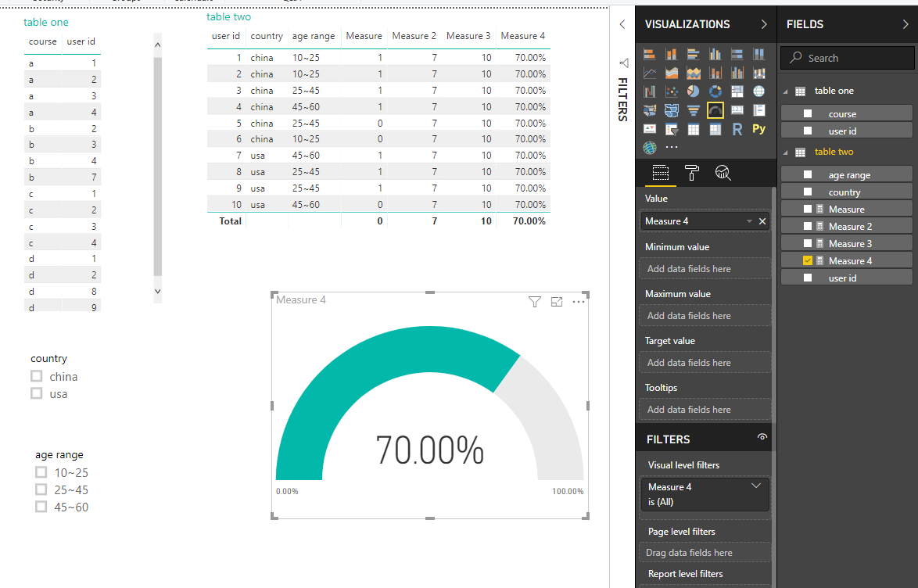Select the 100% stacked bar chart visual

point(737,55)
